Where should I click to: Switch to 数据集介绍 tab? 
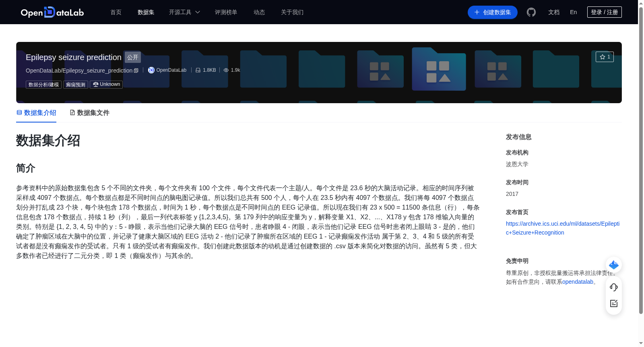[36, 113]
